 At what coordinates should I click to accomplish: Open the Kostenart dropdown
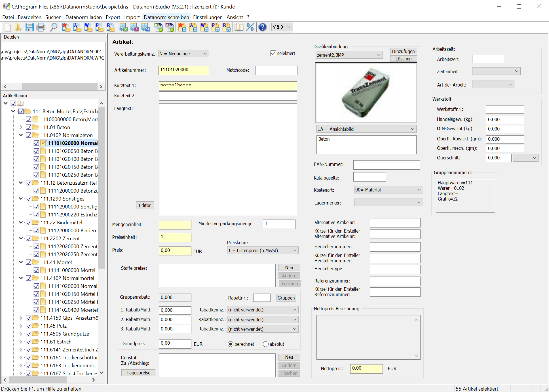pos(419,190)
